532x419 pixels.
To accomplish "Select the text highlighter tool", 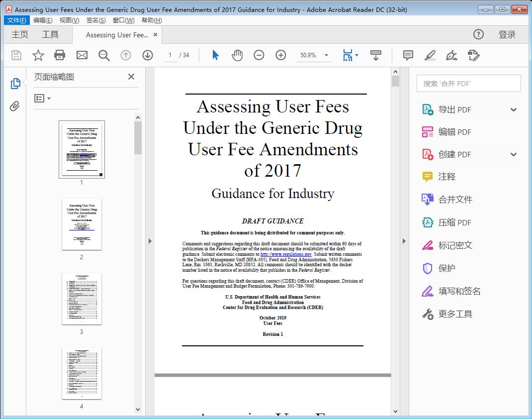I will point(430,55).
